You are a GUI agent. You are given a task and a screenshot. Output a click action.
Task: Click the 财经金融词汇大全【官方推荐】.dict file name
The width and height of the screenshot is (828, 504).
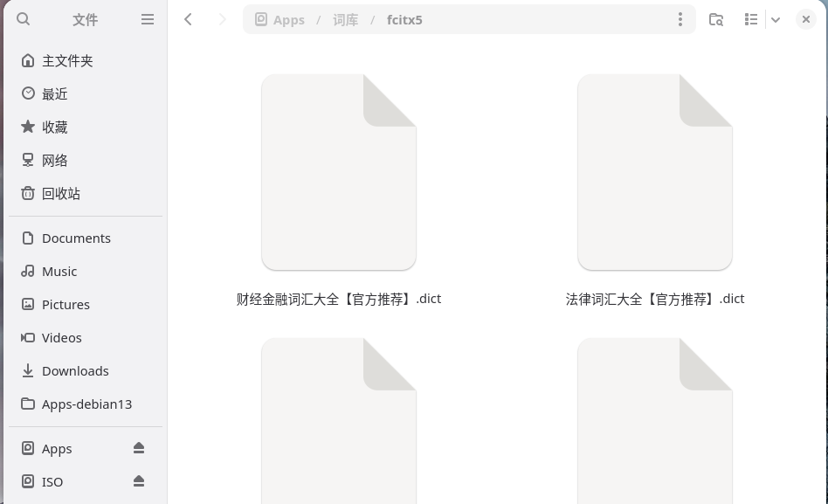(339, 299)
